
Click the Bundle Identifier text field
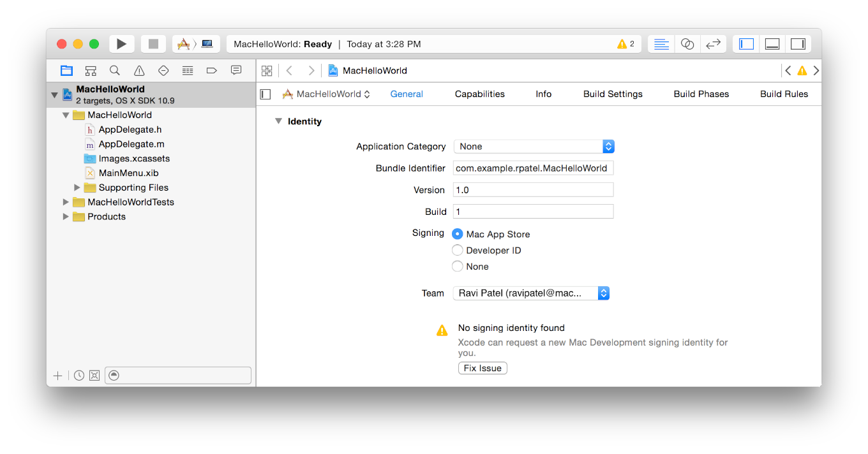click(x=533, y=168)
